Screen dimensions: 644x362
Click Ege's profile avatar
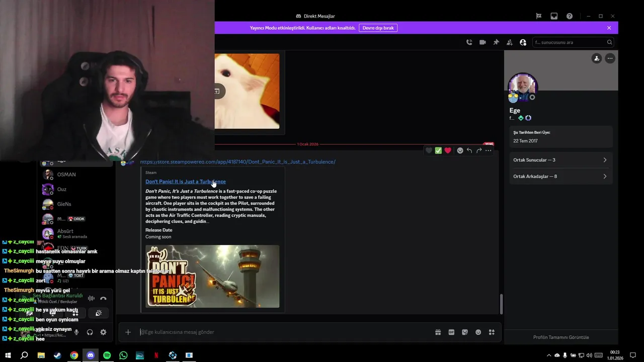(x=523, y=87)
